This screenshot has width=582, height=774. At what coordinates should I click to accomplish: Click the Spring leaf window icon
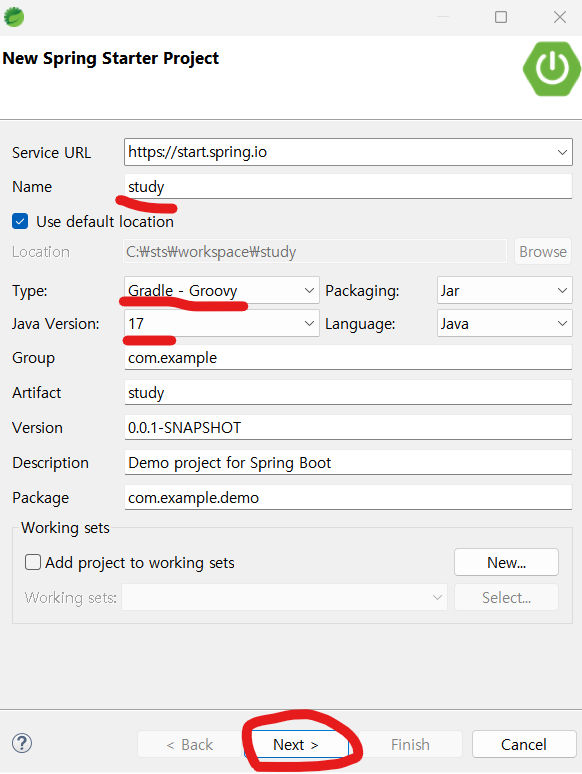click(x=14, y=17)
